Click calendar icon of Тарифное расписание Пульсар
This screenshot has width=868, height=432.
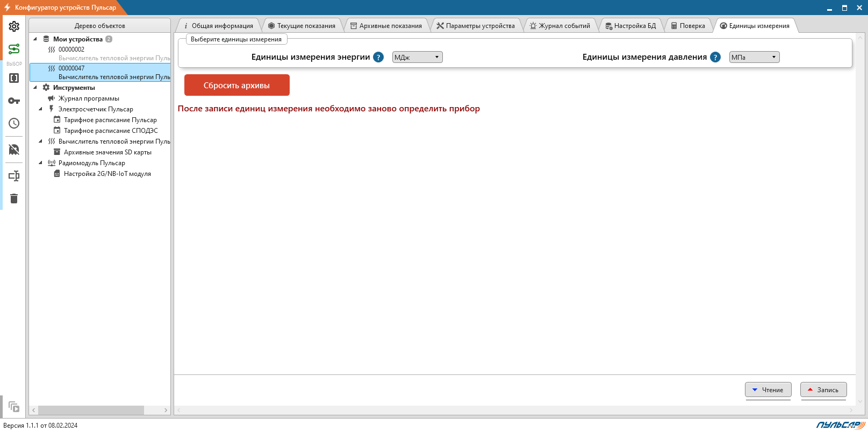tap(57, 119)
